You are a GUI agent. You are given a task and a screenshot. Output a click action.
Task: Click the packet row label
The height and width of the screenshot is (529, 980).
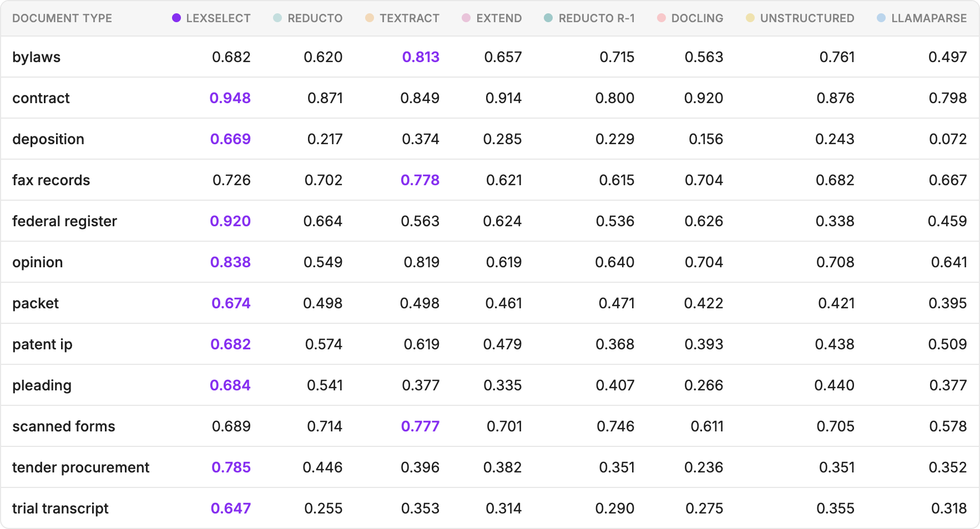pos(36,303)
